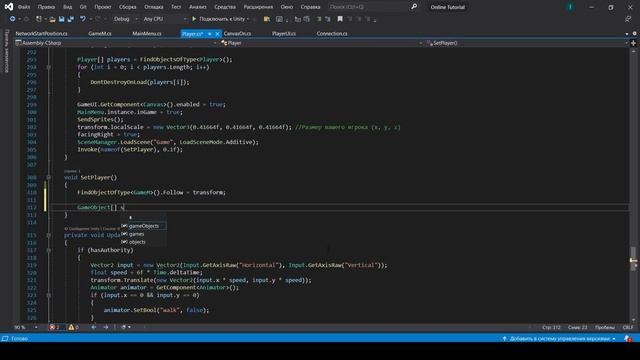Click the feedback icon at top right

[x=628, y=19]
